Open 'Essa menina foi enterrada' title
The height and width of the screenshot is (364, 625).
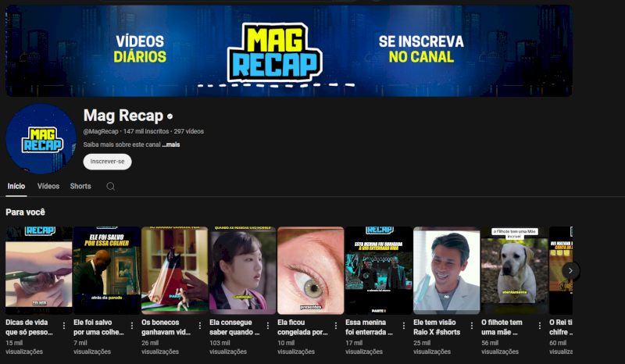pyautogui.click(x=369, y=327)
